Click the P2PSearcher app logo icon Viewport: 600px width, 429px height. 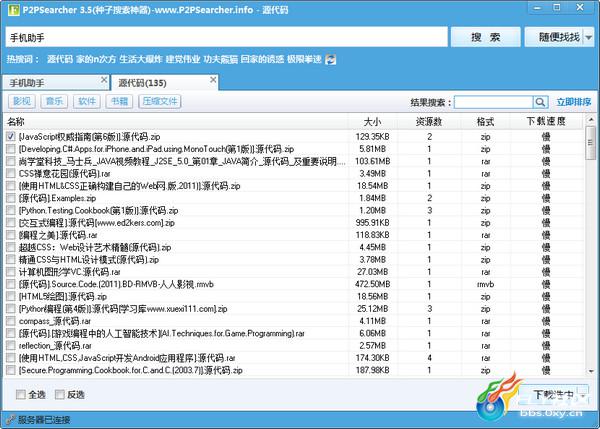pos(13,9)
